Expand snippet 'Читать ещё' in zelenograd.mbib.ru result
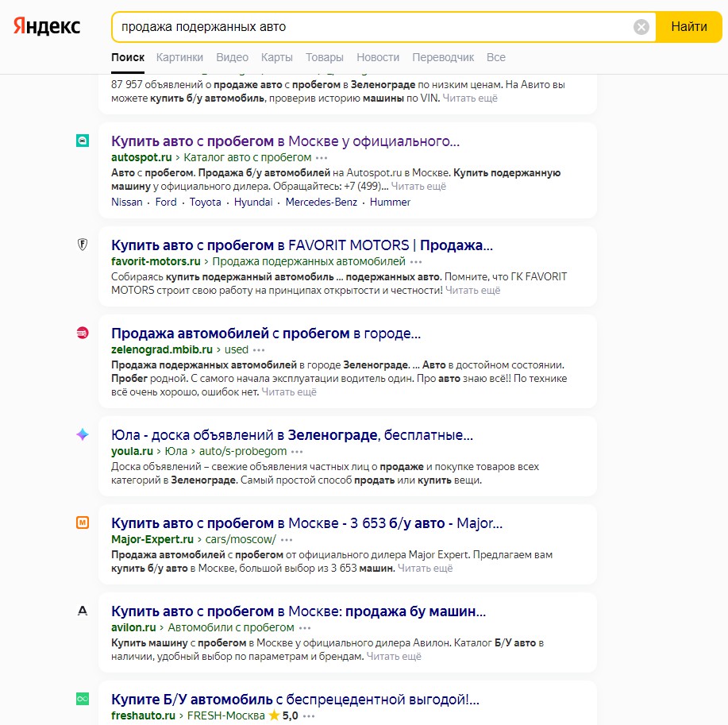The width and height of the screenshot is (728, 725). pos(289,391)
